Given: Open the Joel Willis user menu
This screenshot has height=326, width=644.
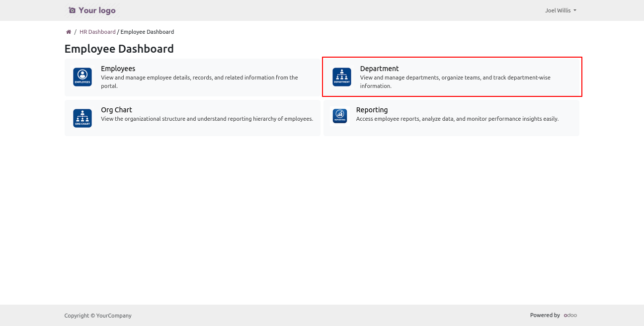Looking at the screenshot, I should point(558,10).
